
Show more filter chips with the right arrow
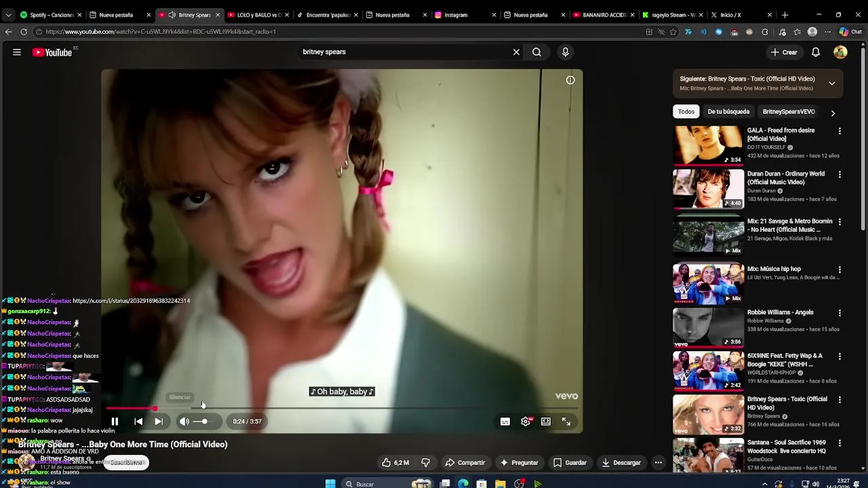[833, 113]
